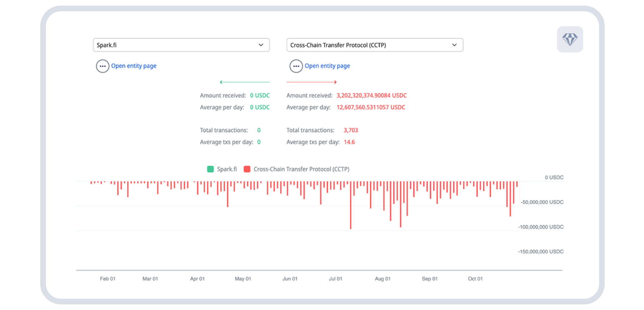Open entity page for CCTP
Image resolution: width=644 pixels, height=310 pixels.
click(327, 66)
